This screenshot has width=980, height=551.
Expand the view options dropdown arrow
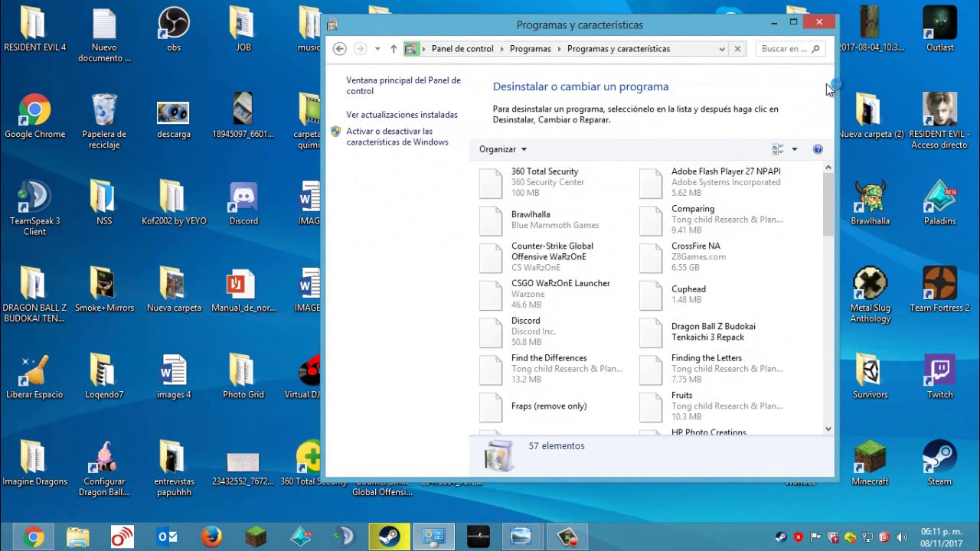(x=795, y=149)
